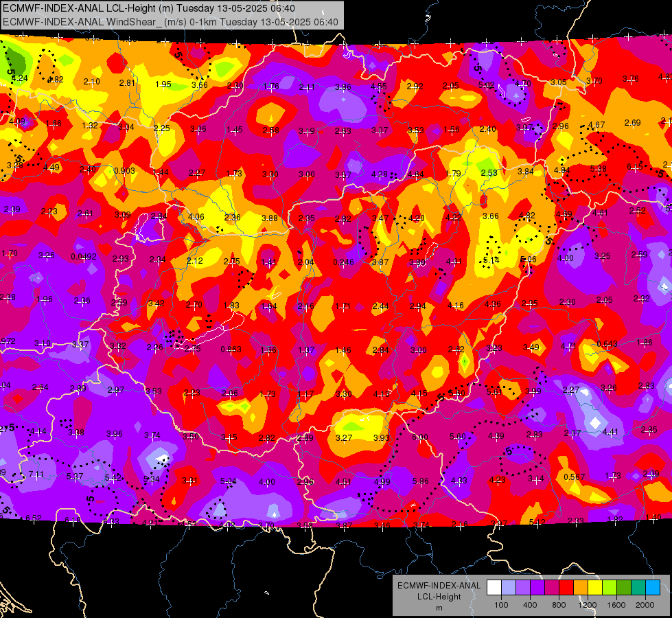Click the legend label 2000
Viewport: 672px width, 618px height.
(645, 605)
